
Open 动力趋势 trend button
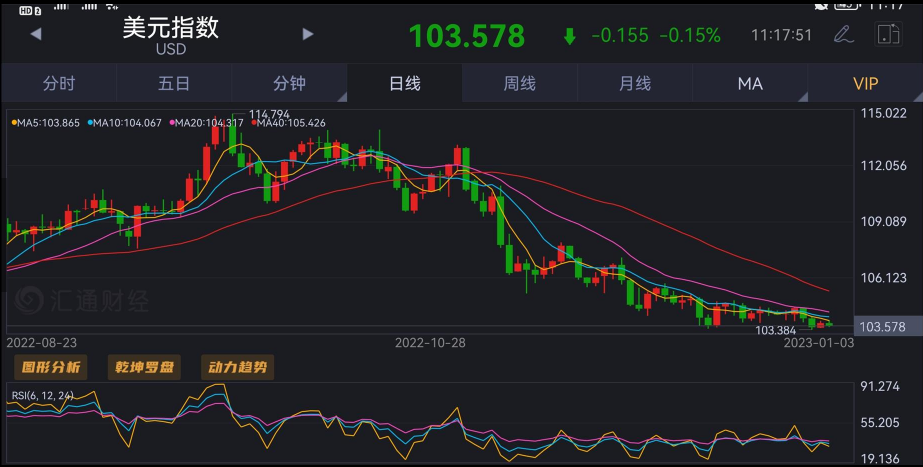coord(237,367)
